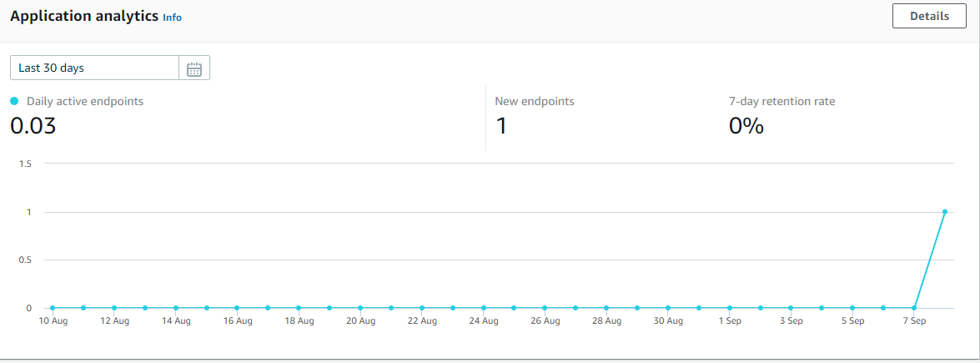Click the 7-day retention rate label
The width and height of the screenshot is (980, 363).
tap(781, 101)
